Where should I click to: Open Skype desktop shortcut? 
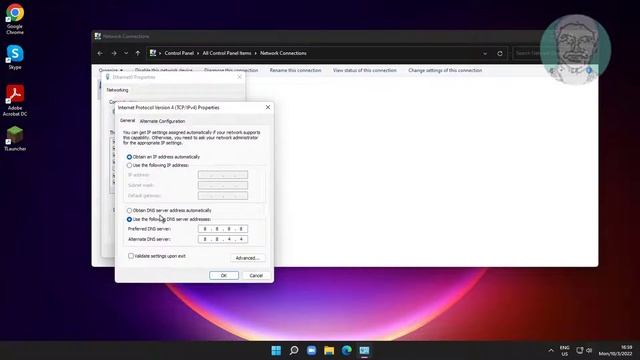15,57
